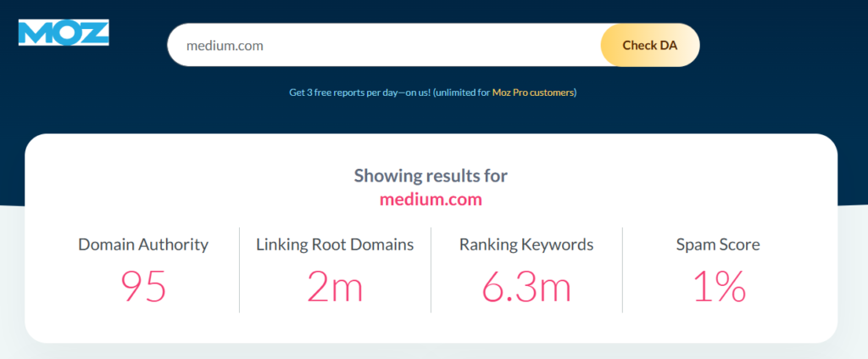
Task: Click the Ranking Keywords label
Action: (526, 244)
